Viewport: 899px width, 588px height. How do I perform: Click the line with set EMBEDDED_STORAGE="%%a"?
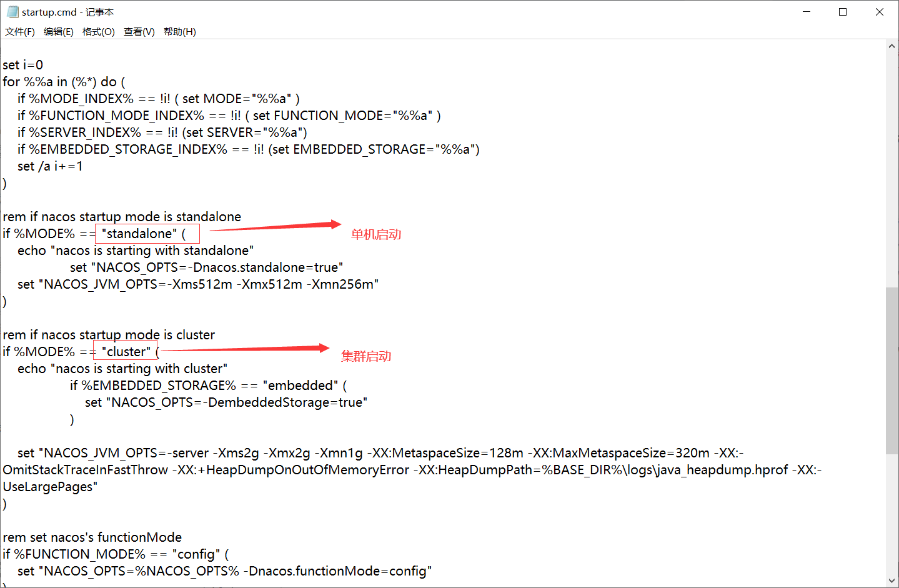pos(249,149)
